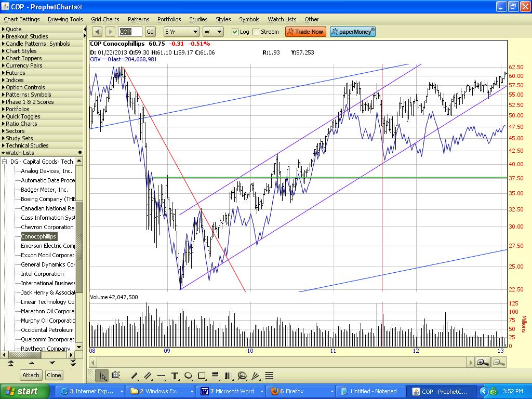The image size is (532, 399).
Task: Select the fan lines tool
Action: [x=256, y=376]
